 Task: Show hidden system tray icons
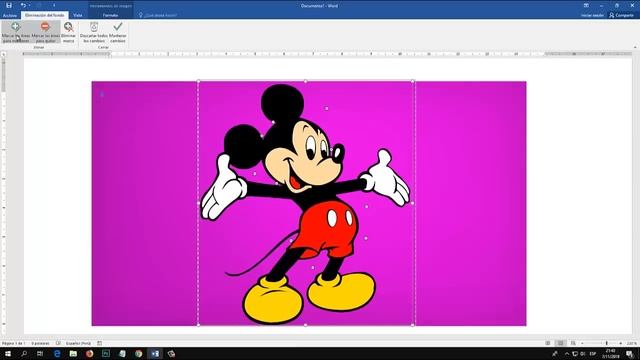point(567,353)
